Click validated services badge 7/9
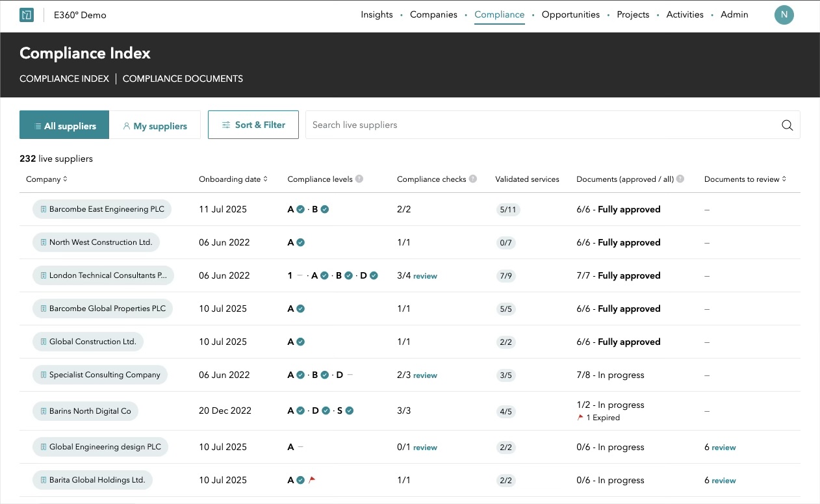This screenshot has width=820, height=504. pos(506,276)
